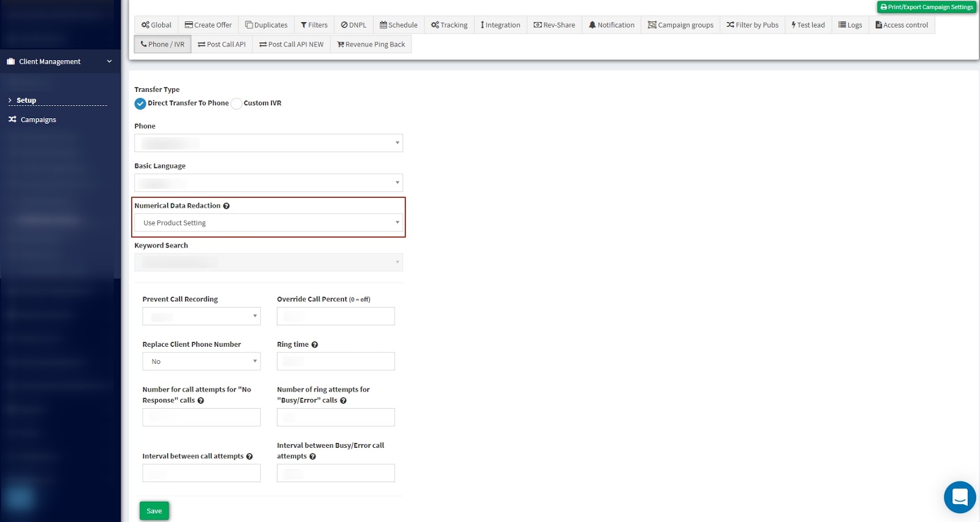Switch to the Post Call API tab
Screen dimensions: 980x522
click(x=222, y=45)
